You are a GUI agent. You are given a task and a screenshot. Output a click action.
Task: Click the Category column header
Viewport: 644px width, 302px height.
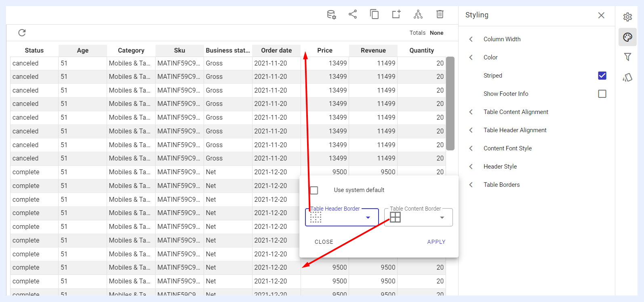click(131, 51)
